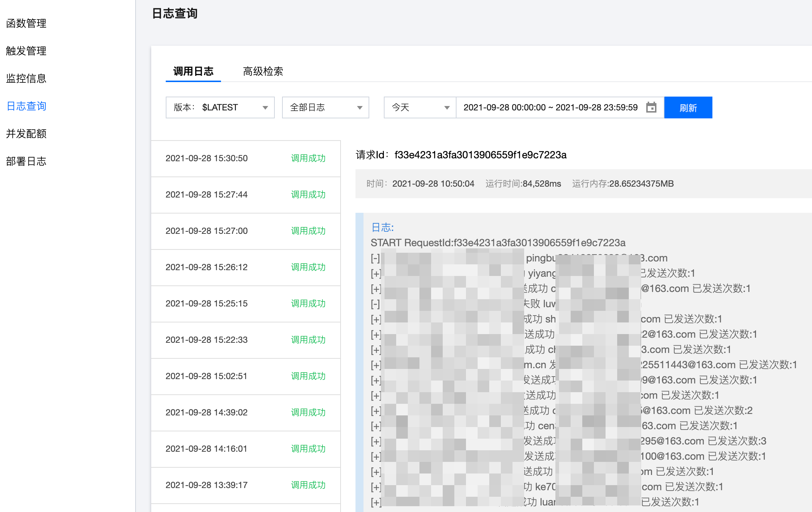Go to 触发管理 in the sidebar
This screenshot has width=812, height=512.
tap(26, 51)
